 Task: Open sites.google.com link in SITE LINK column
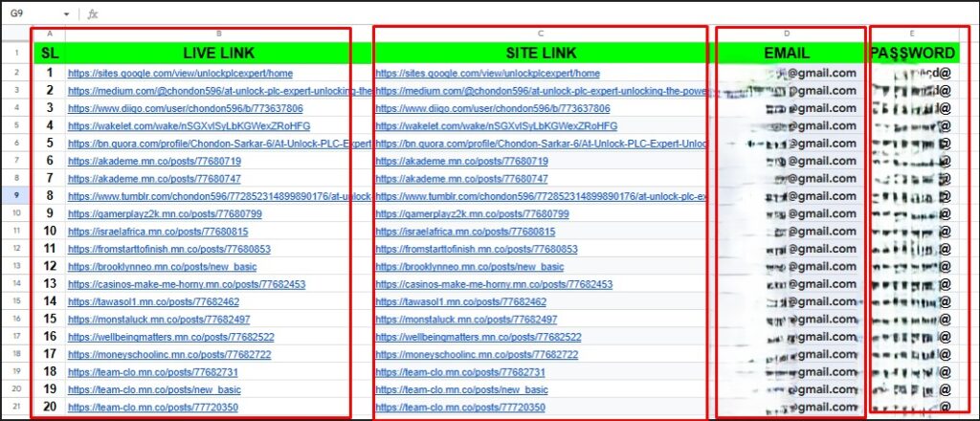click(x=487, y=73)
